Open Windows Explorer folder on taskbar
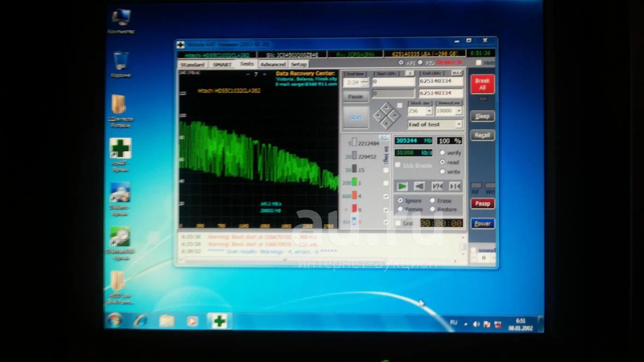 [x=166, y=321]
